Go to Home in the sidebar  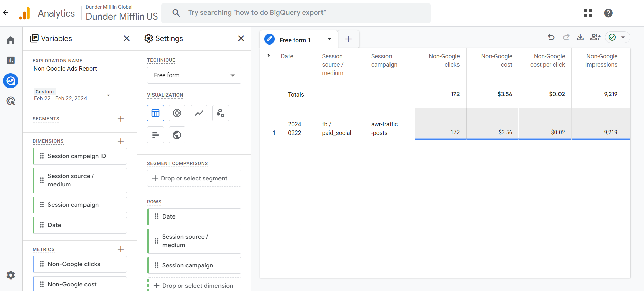[11, 40]
